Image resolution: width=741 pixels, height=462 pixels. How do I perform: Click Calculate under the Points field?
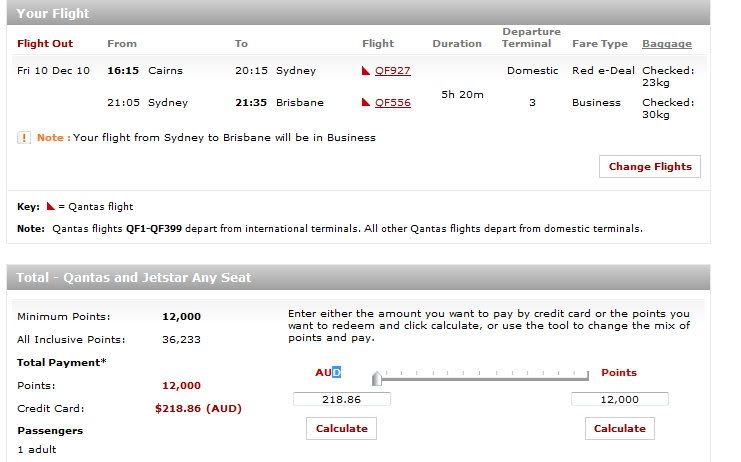(620, 428)
